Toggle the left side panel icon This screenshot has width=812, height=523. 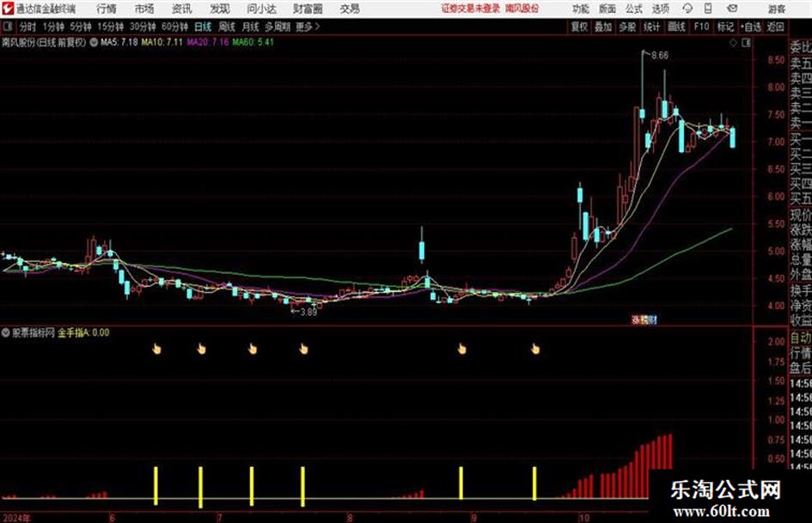(x=7, y=27)
